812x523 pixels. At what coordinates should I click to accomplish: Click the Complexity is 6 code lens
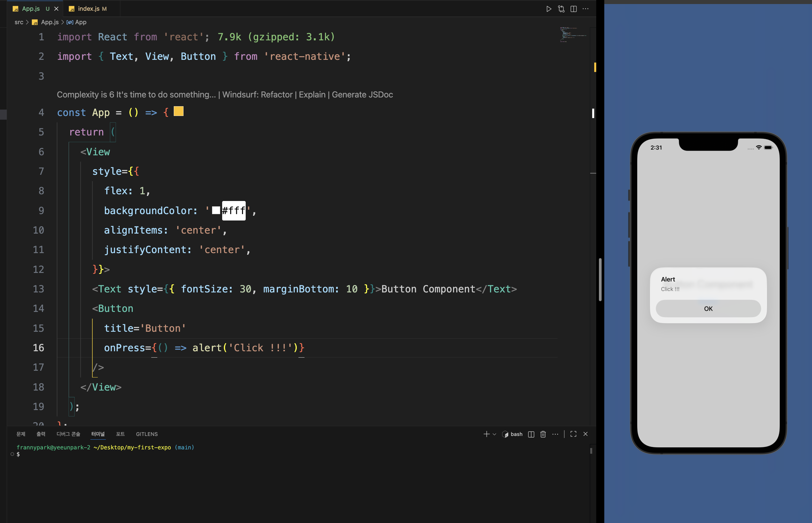pos(136,94)
